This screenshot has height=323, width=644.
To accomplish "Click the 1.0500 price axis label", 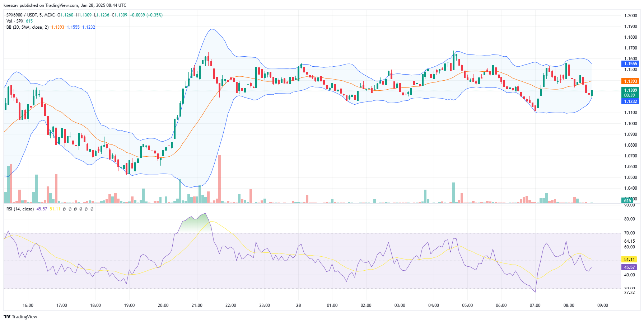I will 631,177.
